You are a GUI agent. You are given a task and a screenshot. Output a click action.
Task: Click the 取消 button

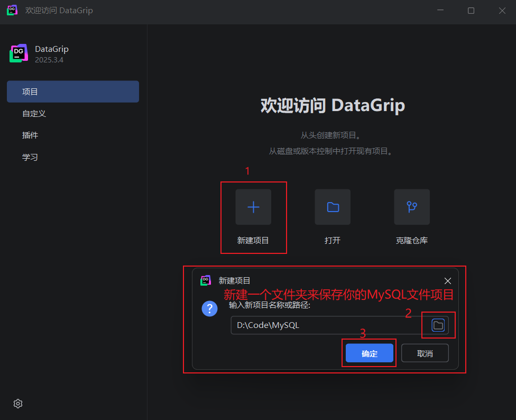pyautogui.click(x=425, y=353)
